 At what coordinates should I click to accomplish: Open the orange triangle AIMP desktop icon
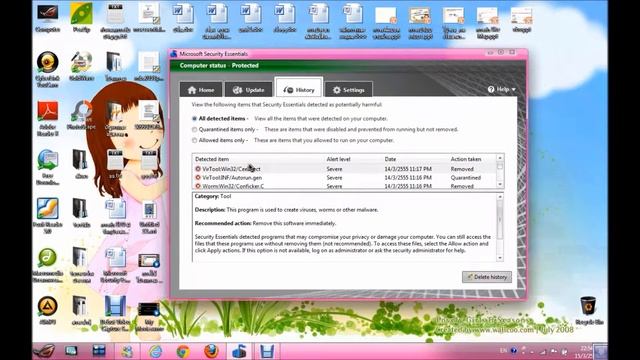point(47,310)
